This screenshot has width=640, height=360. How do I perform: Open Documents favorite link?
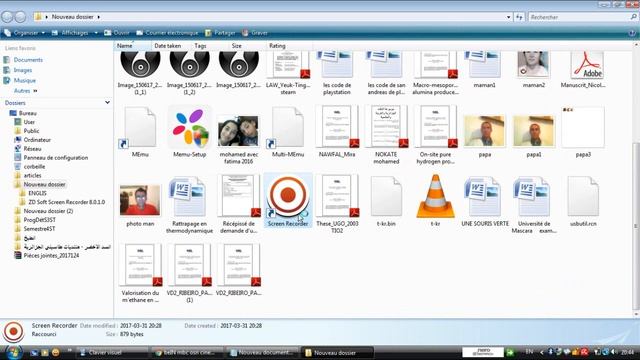[28, 60]
